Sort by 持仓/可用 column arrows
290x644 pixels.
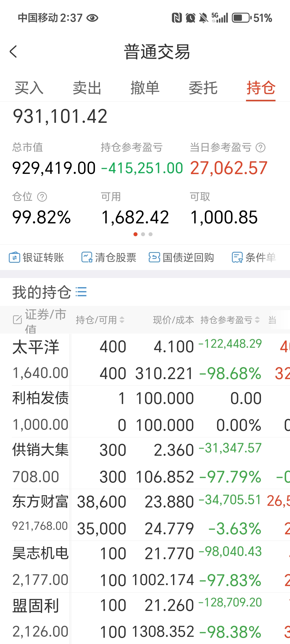coord(122,320)
